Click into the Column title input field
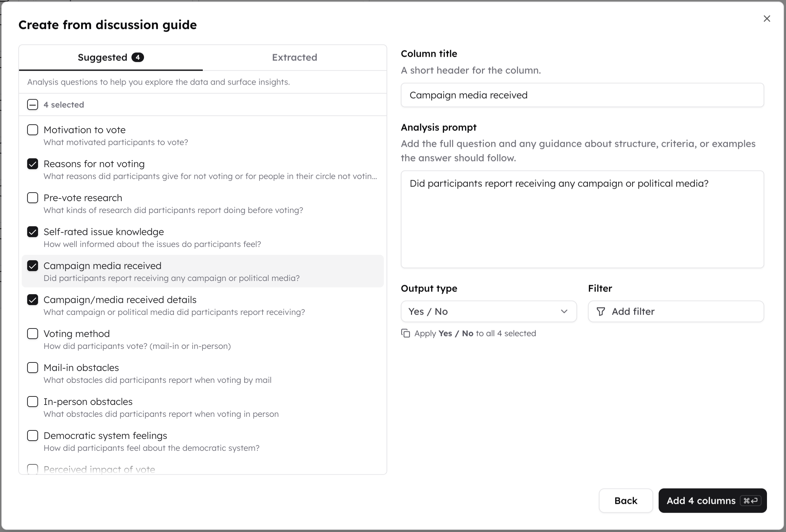The width and height of the screenshot is (786, 532). pyautogui.click(x=582, y=95)
